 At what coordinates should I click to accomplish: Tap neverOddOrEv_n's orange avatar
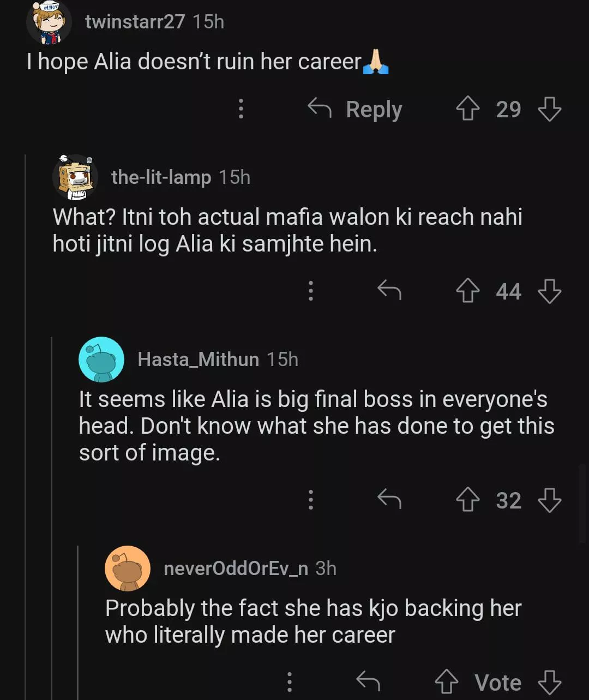tap(128, 568)
